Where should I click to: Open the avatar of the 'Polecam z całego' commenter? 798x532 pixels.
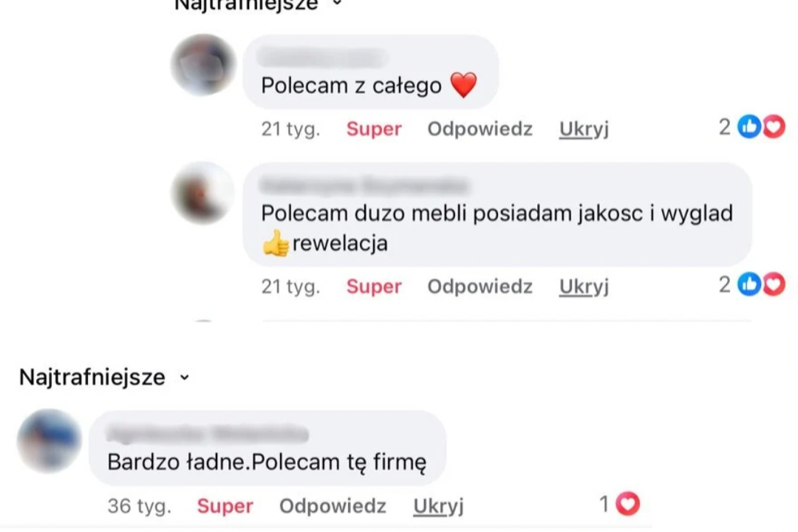point(204,65)
